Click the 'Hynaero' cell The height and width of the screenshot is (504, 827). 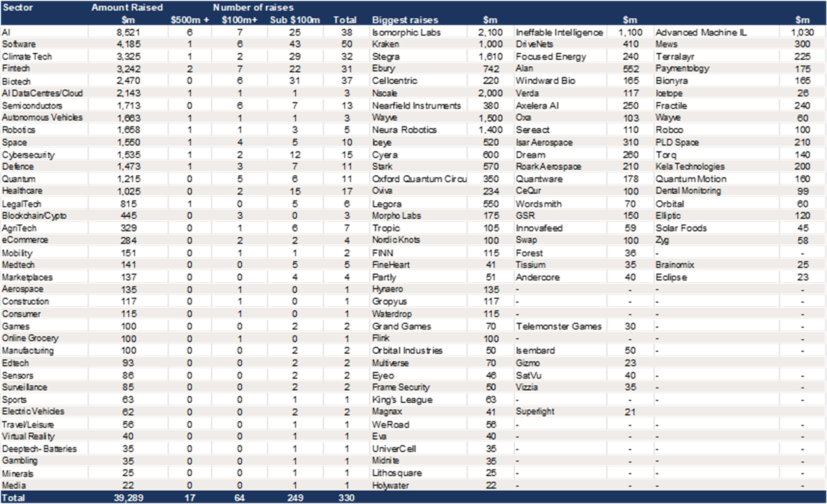coord(387,289)
